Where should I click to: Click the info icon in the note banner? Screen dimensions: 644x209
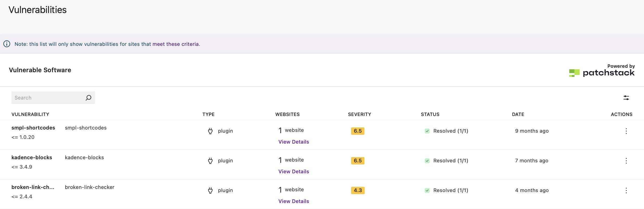(x=7, y=44)
